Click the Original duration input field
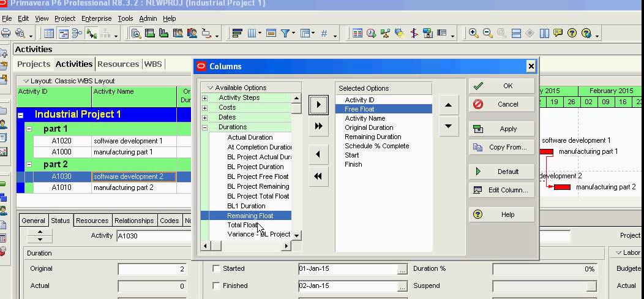644x299 pixels. (x=152, y=269)
